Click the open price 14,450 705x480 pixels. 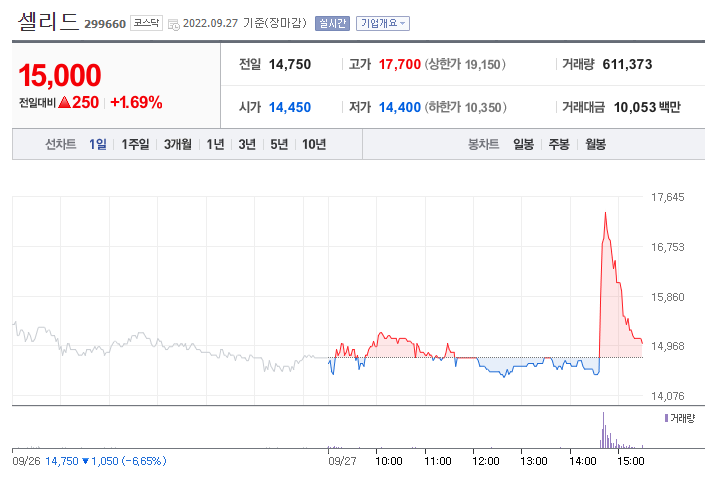(290, 107)
